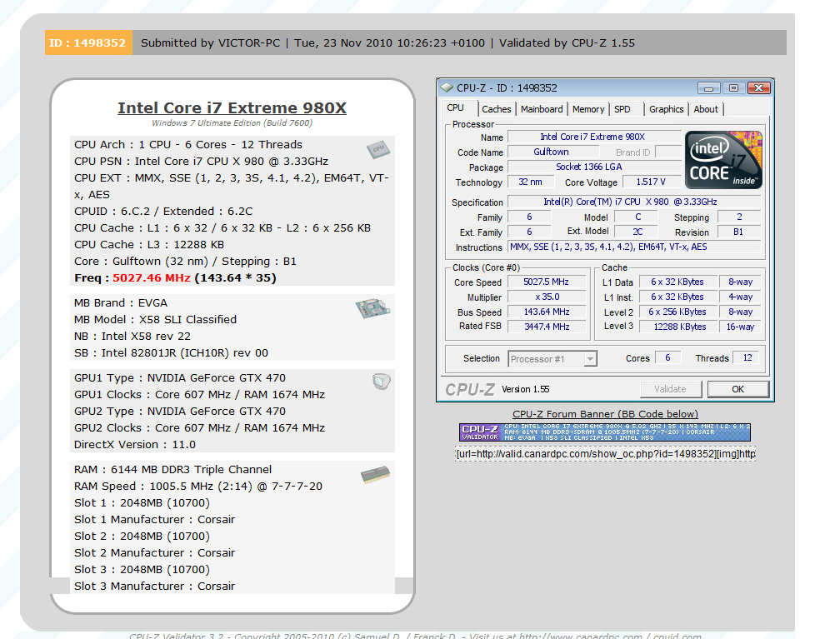Click the Level 3 cache value 12288 KBytes
Image resolution: width=840 pixels, height=639 pixels.
(679, 327)
